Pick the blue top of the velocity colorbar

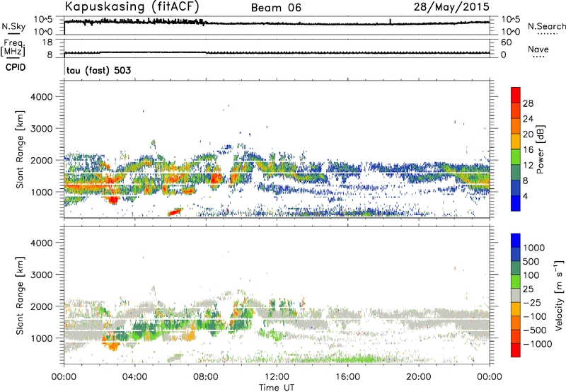(516, 241)
